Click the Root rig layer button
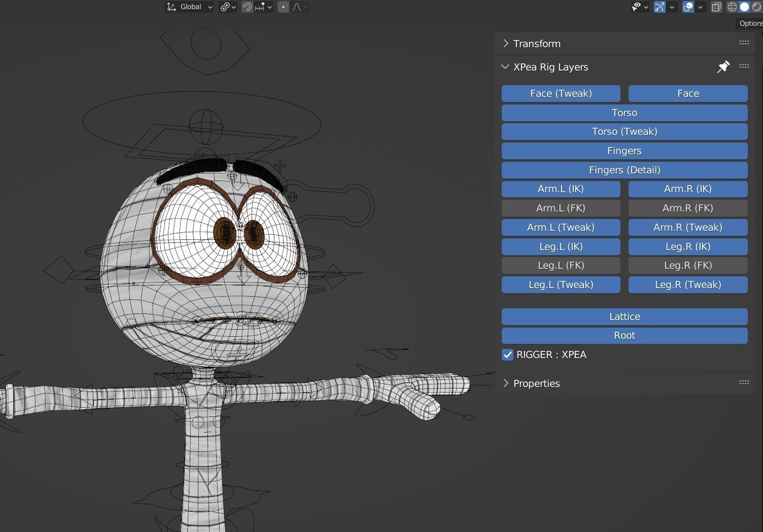Image resolution: width=763 pixels, height=532 pixels. (x=625, y=335)
